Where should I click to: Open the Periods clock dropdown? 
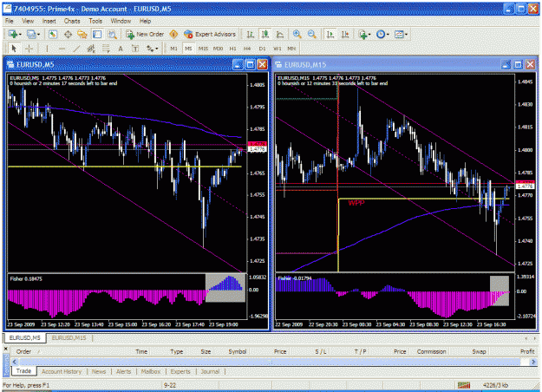click(382, 34)
